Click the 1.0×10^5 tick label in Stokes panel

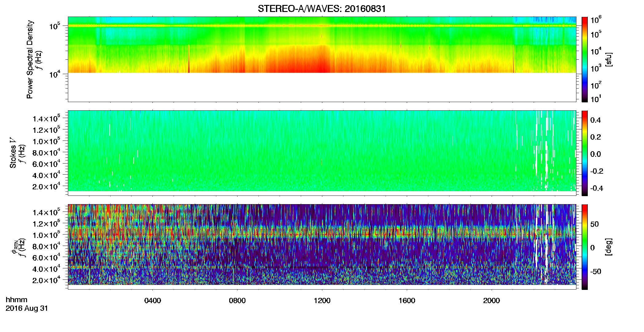(x=46, y=141)
